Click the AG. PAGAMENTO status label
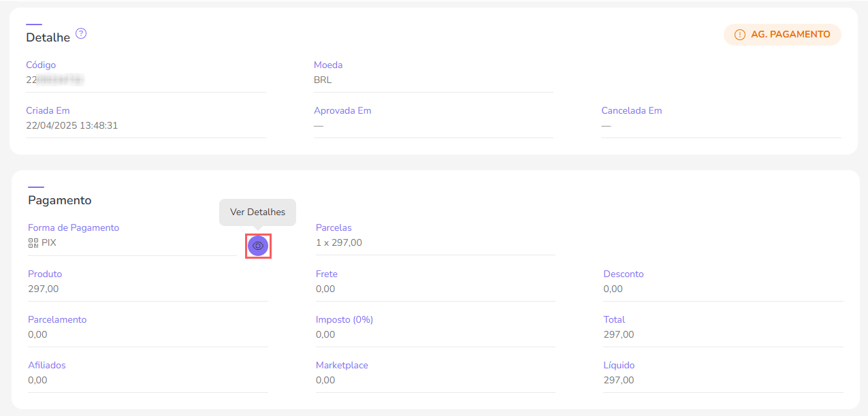The image size is (868, 416). pos(790,35)
